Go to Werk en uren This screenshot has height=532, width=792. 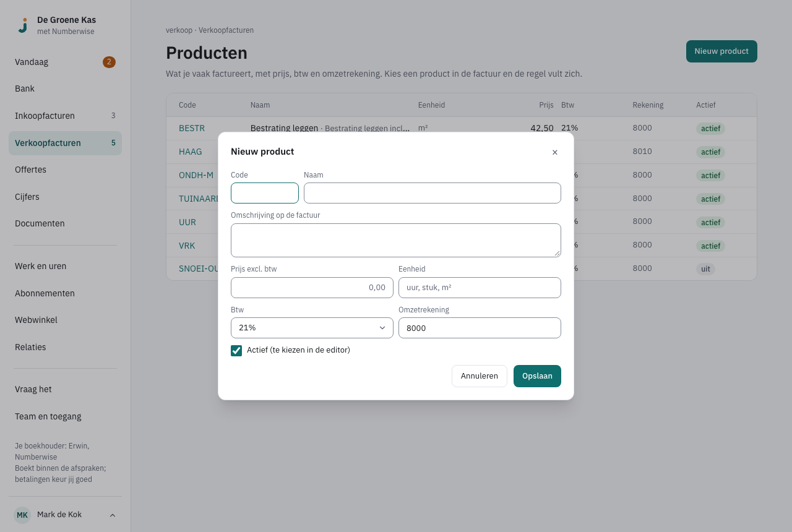coord(65,266)
